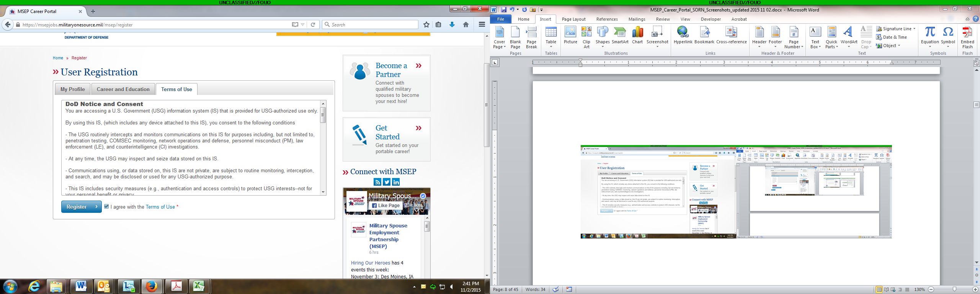Switch Word to Draft view
The width and height of the screenshot is (980, 294).
(907, 289)
